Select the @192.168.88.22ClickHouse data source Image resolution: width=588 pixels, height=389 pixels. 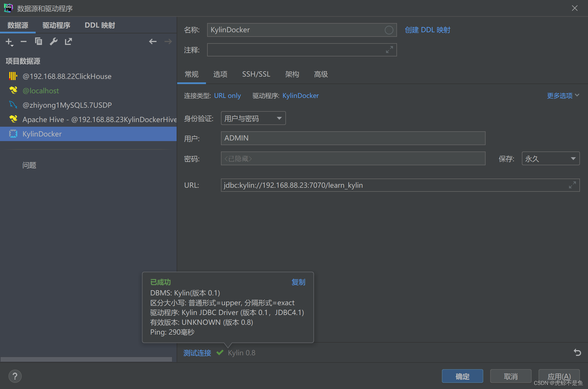click(67, 76)
